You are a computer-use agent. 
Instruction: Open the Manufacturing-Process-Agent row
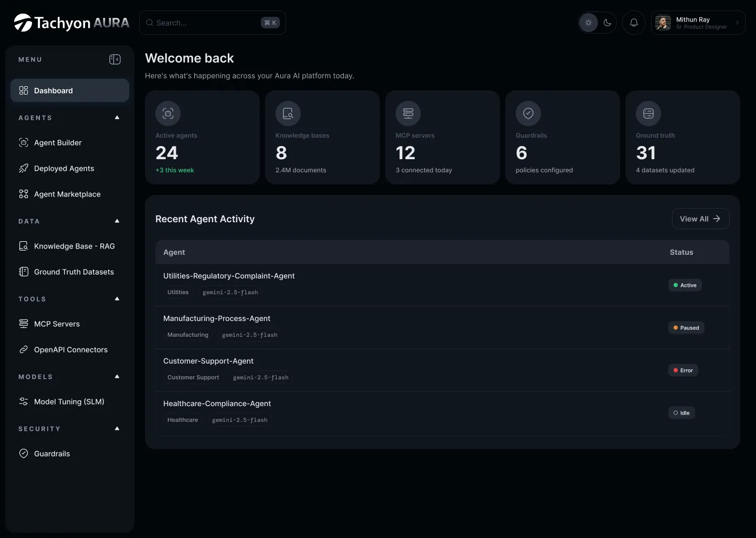[442, 328]
